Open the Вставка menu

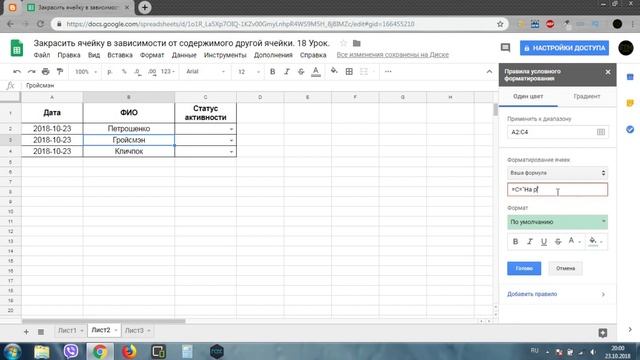click(x=120, y=55)
